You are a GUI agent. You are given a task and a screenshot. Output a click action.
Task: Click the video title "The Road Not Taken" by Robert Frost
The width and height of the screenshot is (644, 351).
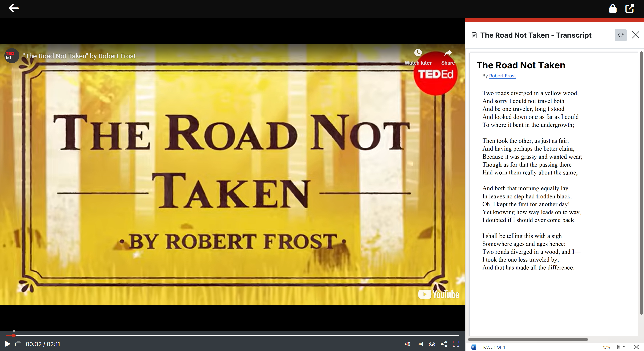click(x=80, y=56)
